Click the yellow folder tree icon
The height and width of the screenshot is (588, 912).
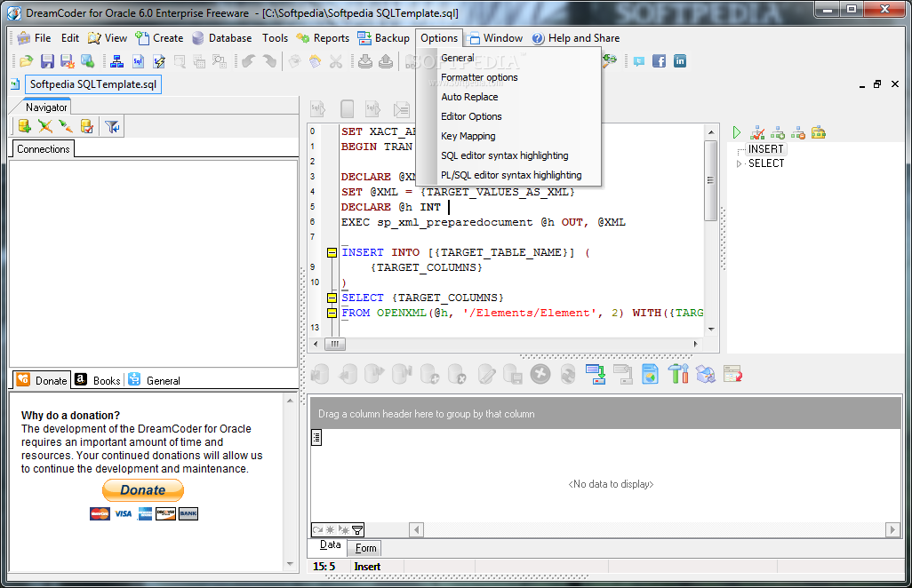click(819, 133)
